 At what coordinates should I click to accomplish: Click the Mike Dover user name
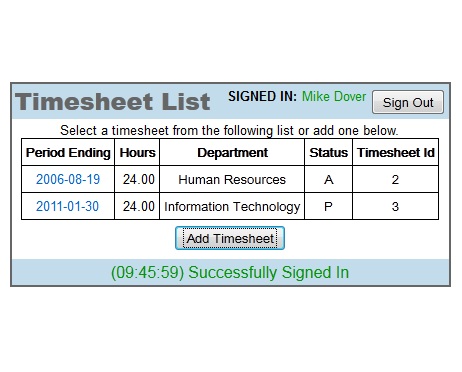(334, 96)
